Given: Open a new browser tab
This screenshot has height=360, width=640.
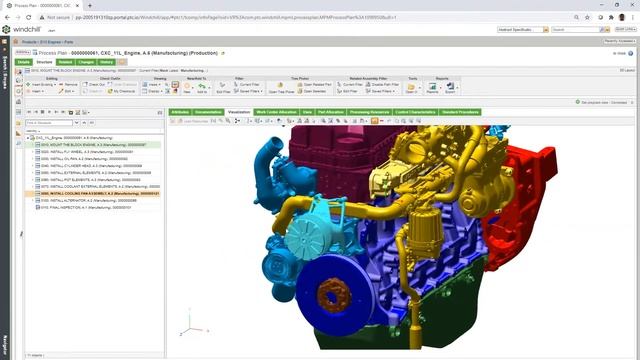Looking at the screenshot, I should point(90,5).
